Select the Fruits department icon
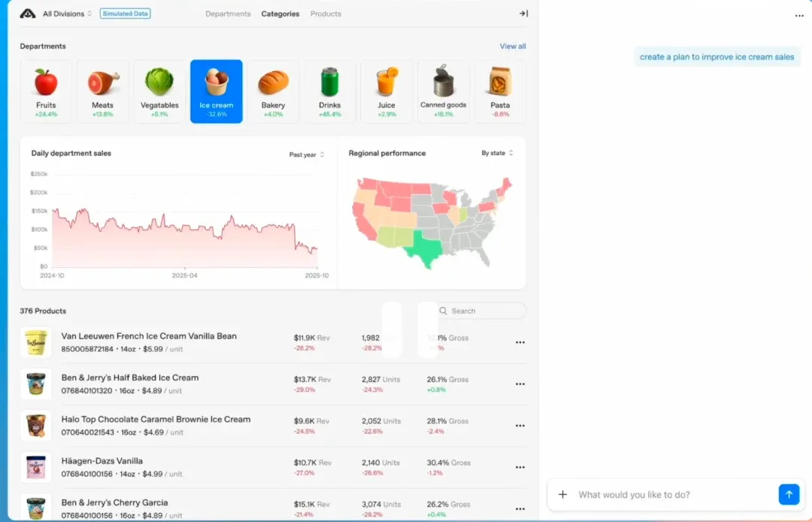 tap(46, 83)
